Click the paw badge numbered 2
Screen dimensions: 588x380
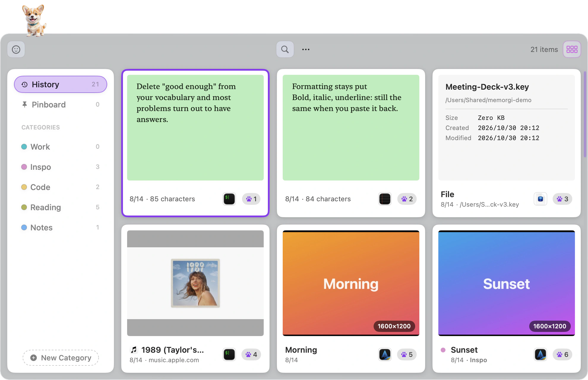click(x=407, y=199)
